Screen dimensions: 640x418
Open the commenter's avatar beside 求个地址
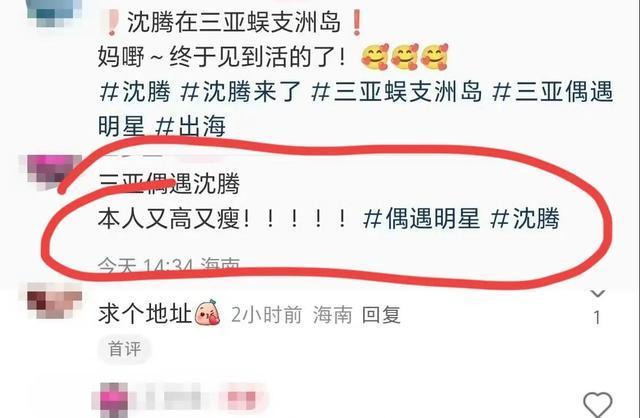point(54,302)
